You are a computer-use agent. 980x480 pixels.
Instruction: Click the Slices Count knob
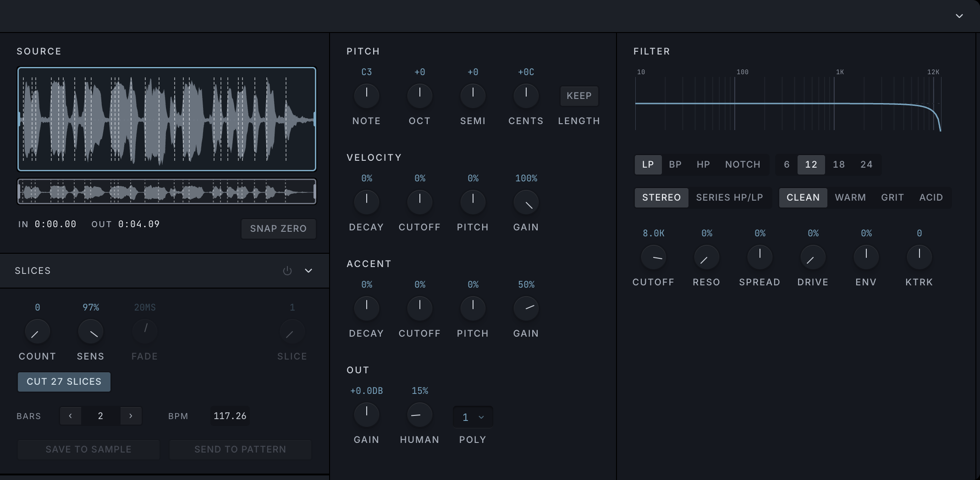point(38,332)
